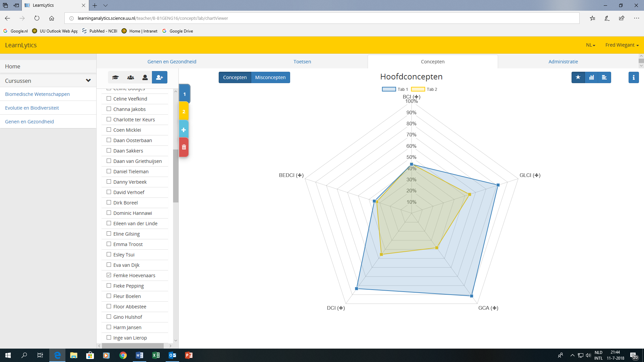Image resolution: width=644 pixels, height=362 pixels.
Task: Open Biomedische Wetenschappen course link
Action: 38,94
